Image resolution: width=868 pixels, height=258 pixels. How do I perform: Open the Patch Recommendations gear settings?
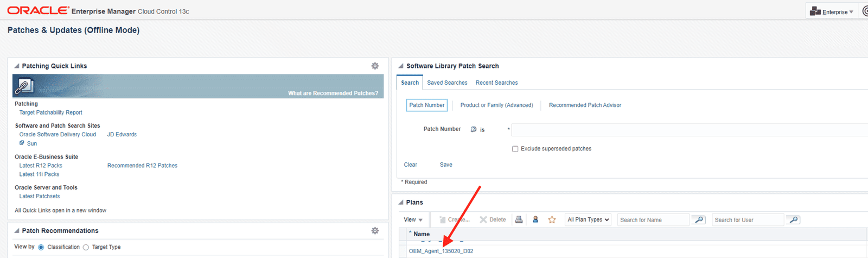[x=375, y=231]
